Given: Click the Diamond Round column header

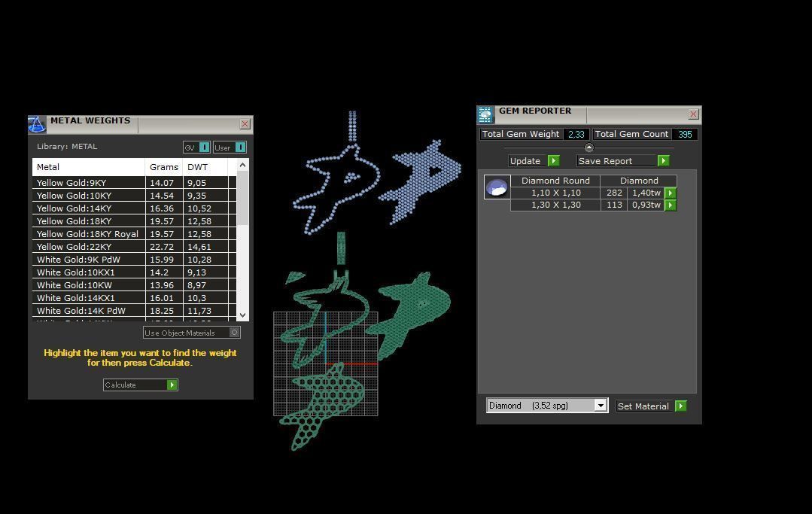Looking at the screenshot, I should point(555,181).
